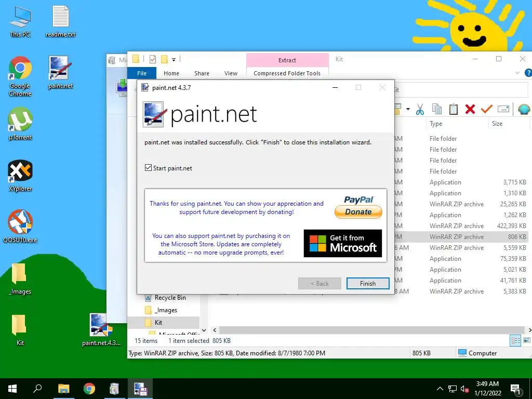The height and width of the screenshot is (399, 532).
Task: Uncheck the Start paint.net checkbox
Action: [148, 168]
